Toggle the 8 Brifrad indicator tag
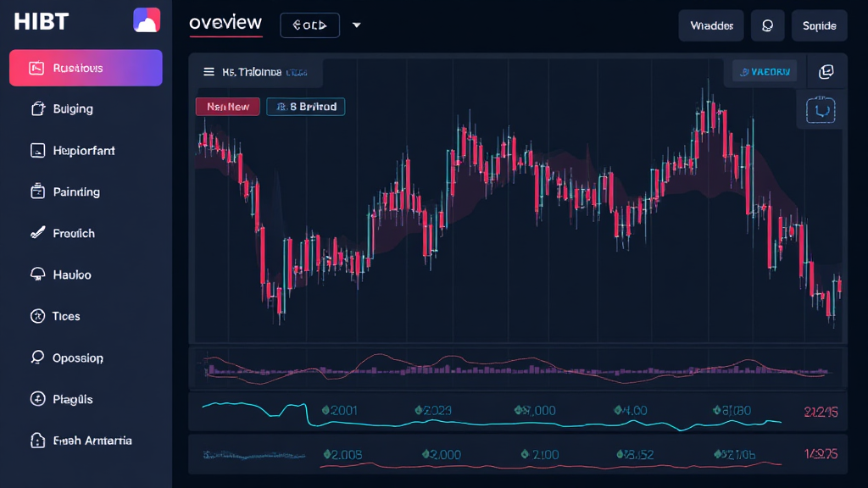Screen dimensions: 868x488 tap(306, 107)
